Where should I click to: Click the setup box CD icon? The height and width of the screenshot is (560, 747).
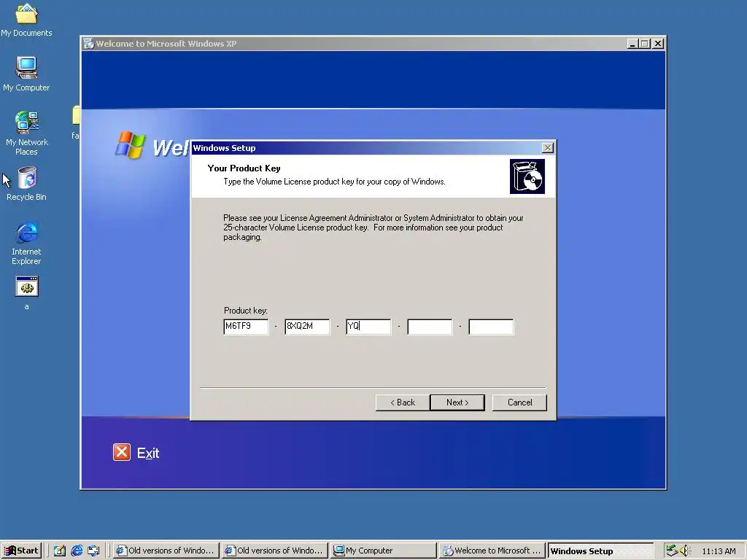[527, 176]
